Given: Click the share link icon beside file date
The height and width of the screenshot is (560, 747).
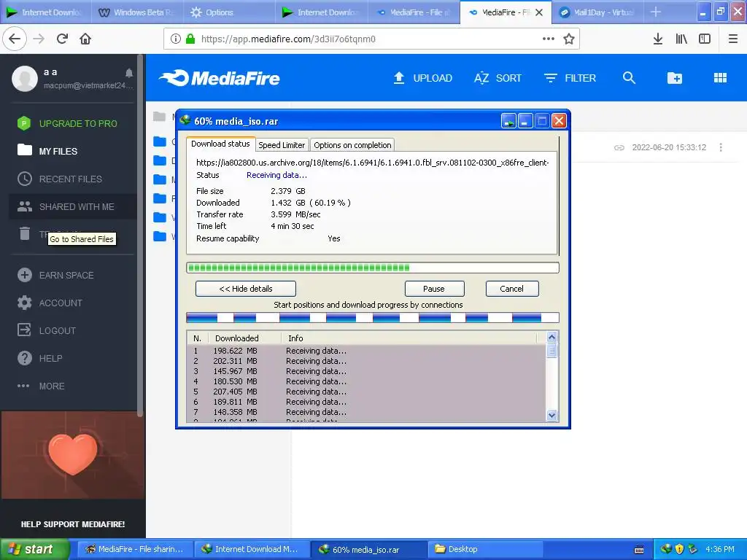Looking at the screenshot, I should (619, 147).
